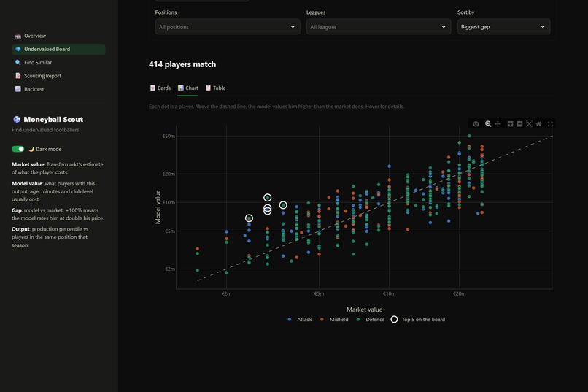Click the diamond icon beside Undervalued Board
The width and height of the screenshot is (588, 392).
click(x=18, y=49)
